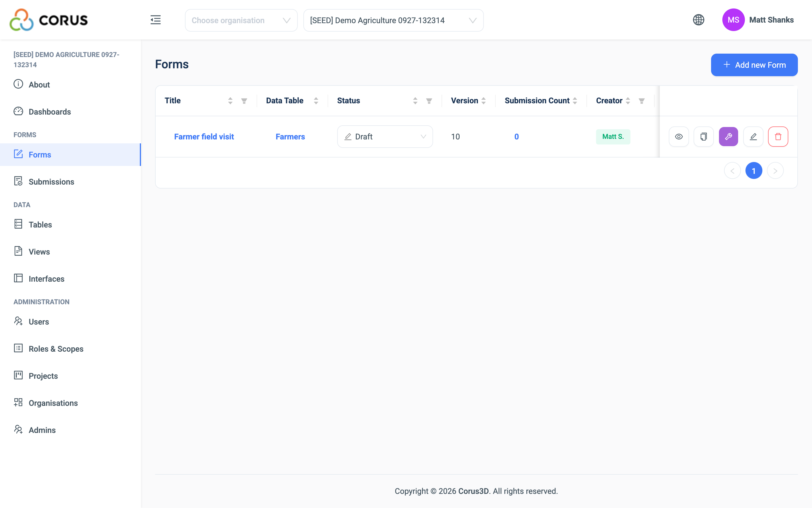Sort by Data Table column

pyautogui.click(x=316, y=101)
